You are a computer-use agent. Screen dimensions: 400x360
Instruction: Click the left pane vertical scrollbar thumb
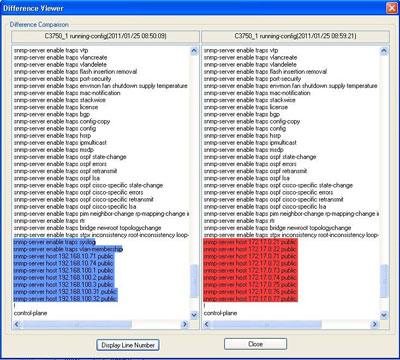(x=194, y=281)
